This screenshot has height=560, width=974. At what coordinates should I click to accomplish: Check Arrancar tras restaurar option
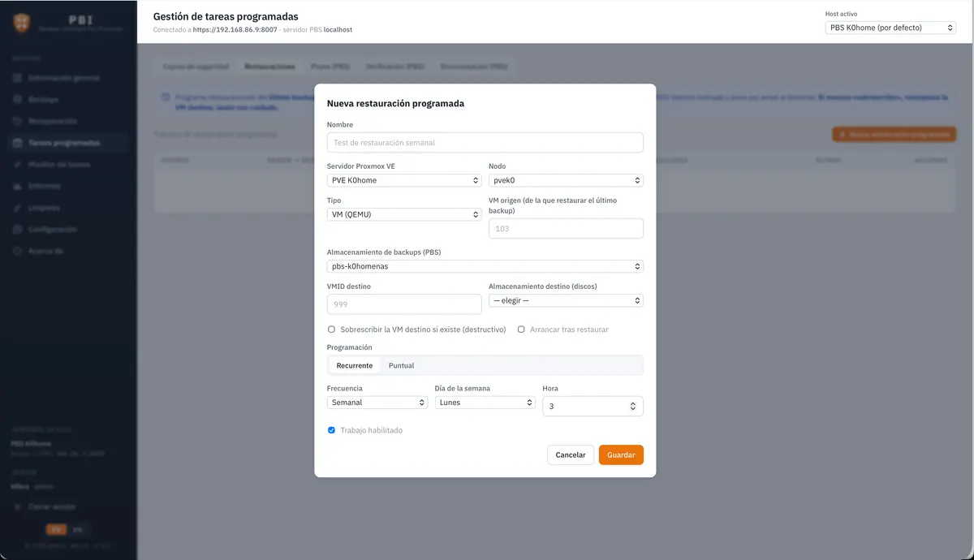coord(521,330)
